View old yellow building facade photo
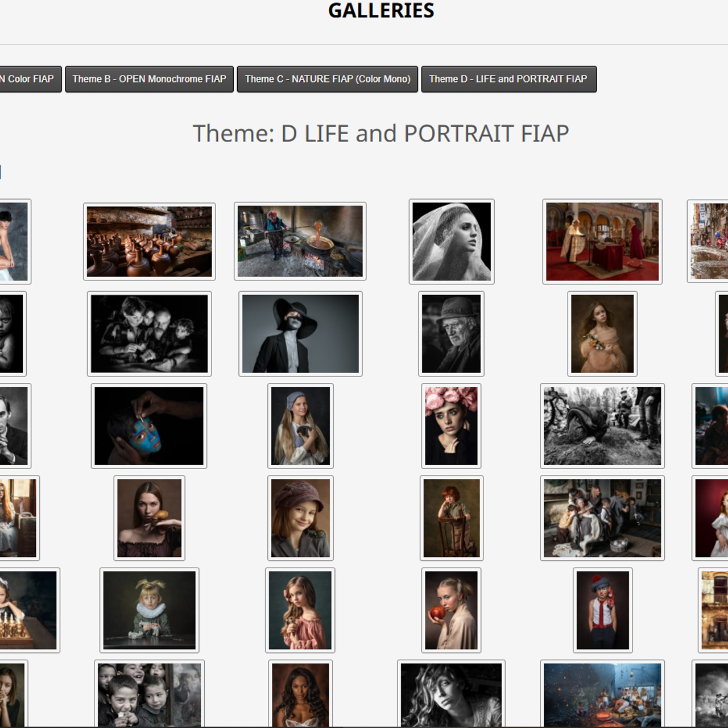 click(x=714, y=610)
